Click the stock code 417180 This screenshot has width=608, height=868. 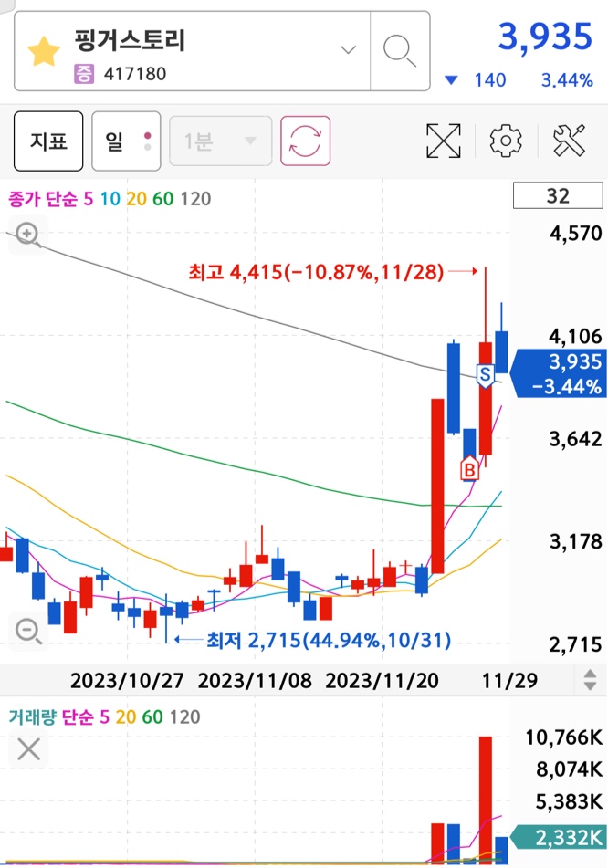tap(135, 74)
